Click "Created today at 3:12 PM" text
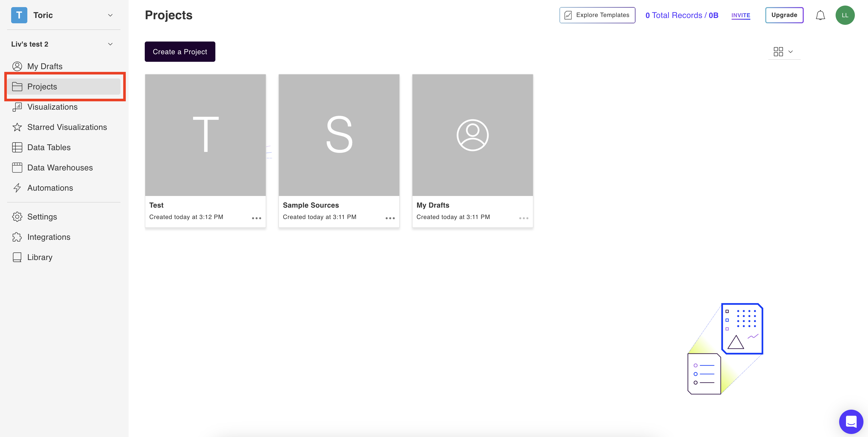This screenshot has width=868, height=437. click(x=186, y=217)
